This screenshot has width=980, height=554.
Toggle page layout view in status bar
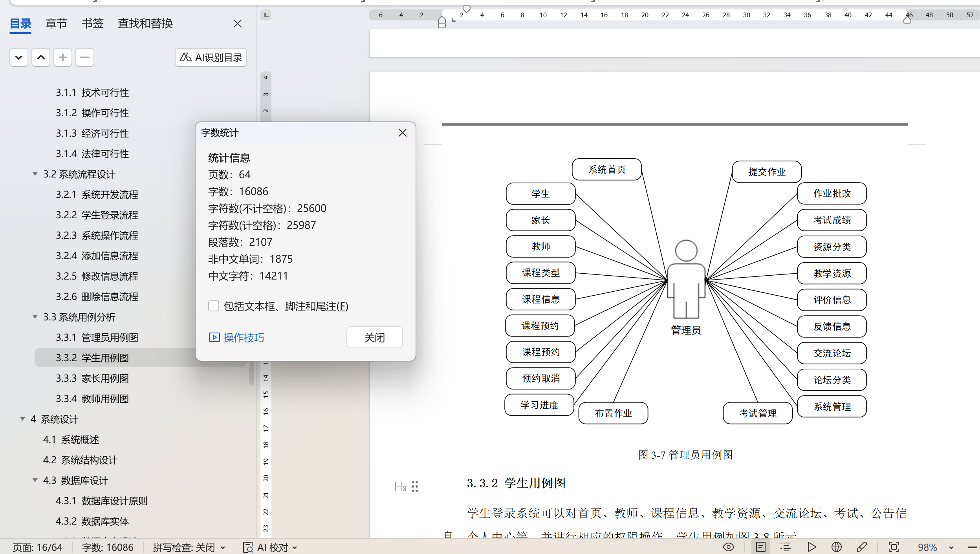761,547
